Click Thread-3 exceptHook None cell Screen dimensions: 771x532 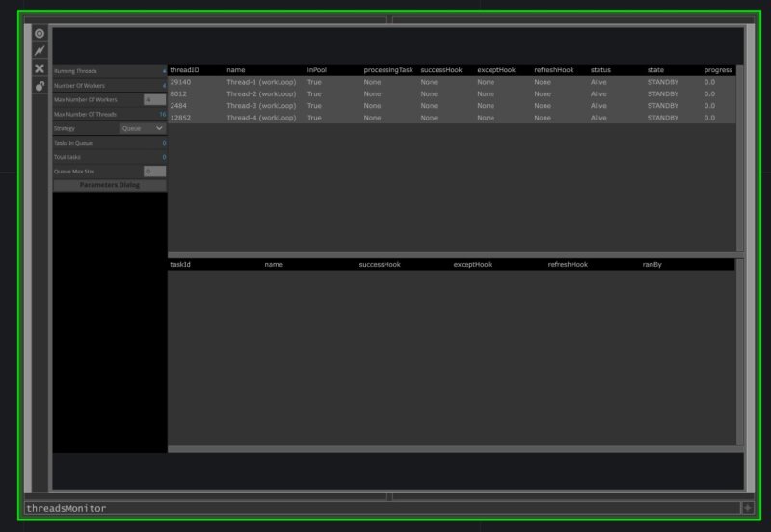coord(486,106)
